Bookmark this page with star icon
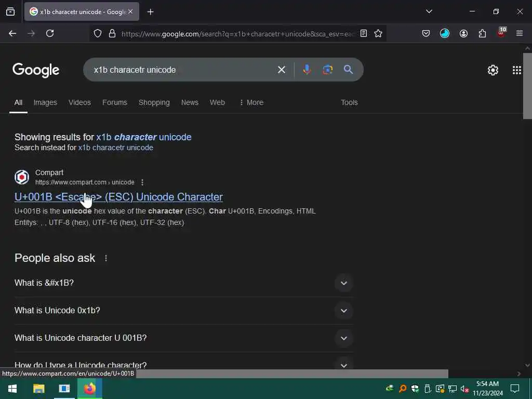 click(x=378, y=33)
